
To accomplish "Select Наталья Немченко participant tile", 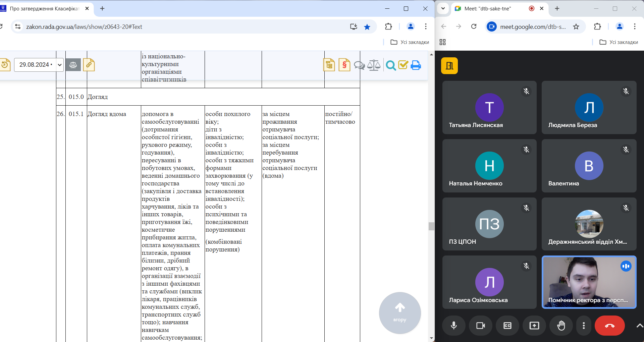I will 489,166.
